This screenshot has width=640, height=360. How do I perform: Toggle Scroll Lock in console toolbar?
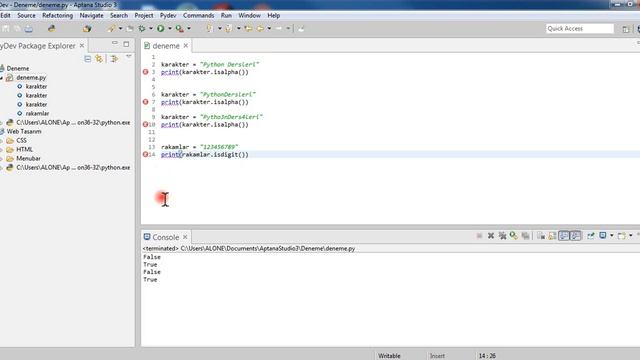552,236
